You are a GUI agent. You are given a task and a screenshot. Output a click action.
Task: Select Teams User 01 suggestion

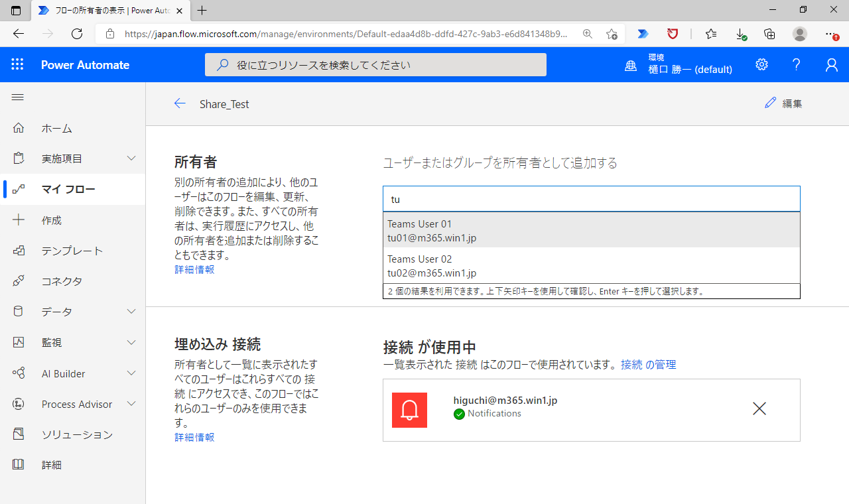[592, 230]
